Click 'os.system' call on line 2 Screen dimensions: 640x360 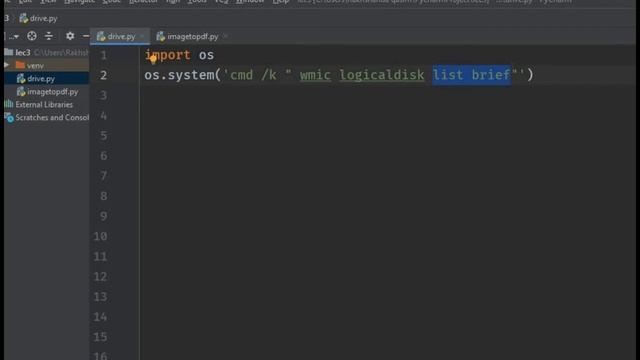click(x=179, y=75)
